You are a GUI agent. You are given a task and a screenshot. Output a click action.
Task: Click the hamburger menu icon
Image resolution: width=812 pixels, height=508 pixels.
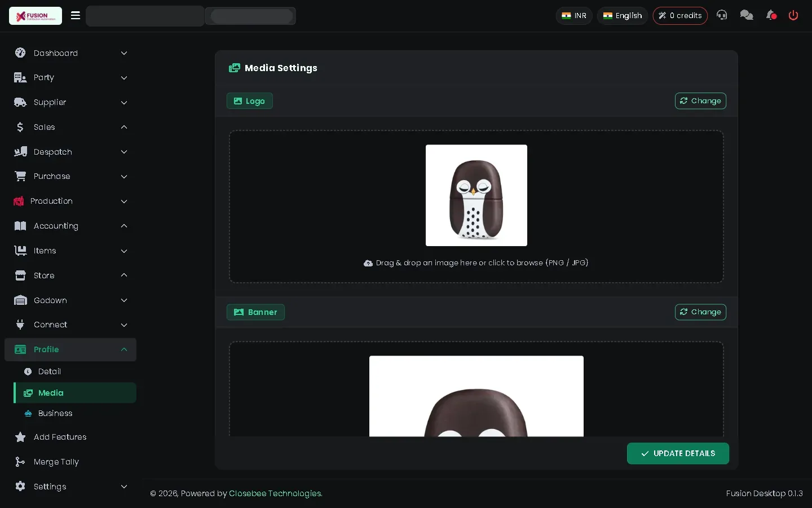[x=76, y=16]
